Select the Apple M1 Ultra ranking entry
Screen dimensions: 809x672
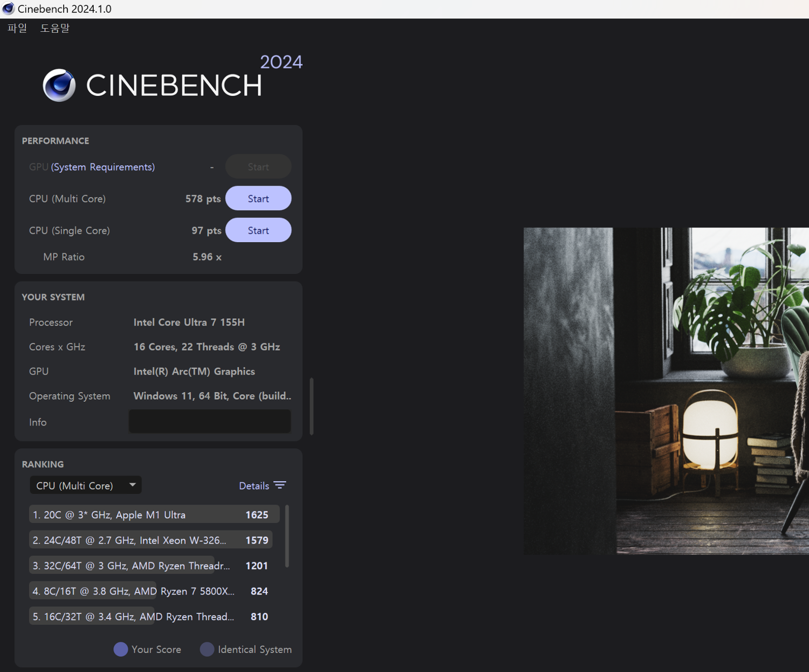click(x=154, y=515)
